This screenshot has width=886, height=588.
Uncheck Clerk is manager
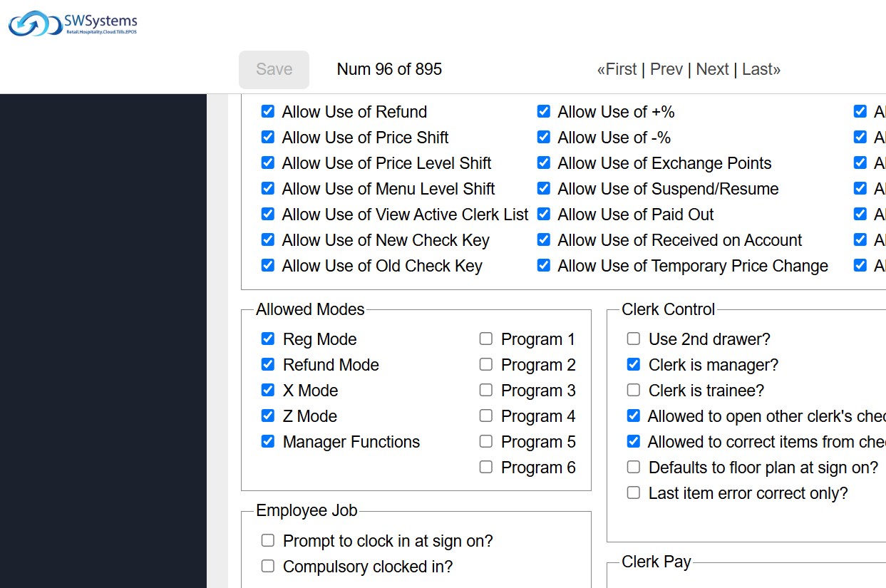(634, 365)
